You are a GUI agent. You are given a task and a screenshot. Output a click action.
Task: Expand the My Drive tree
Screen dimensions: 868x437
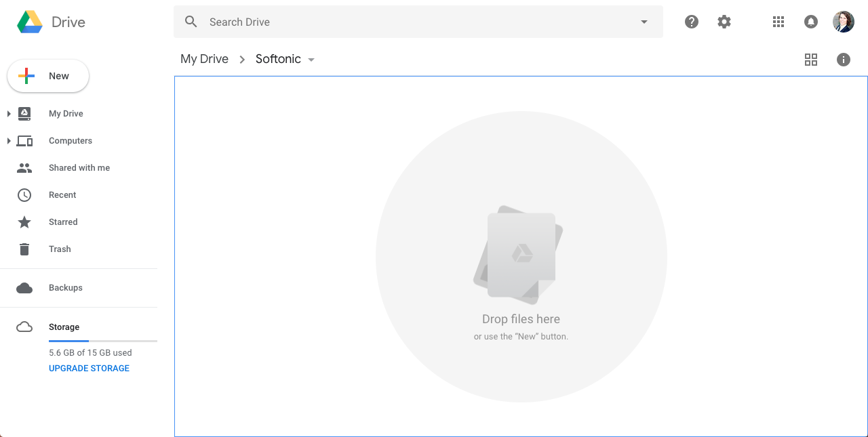7,113
